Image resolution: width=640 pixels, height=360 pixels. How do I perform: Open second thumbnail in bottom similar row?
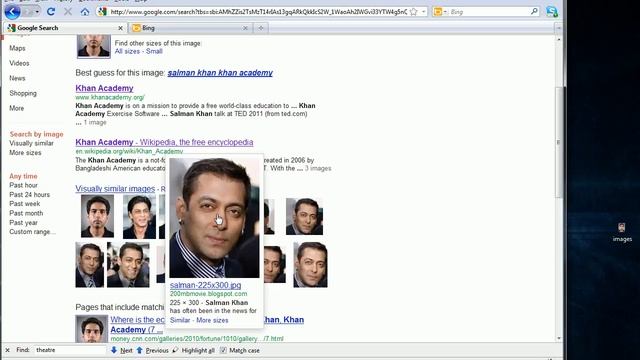click(128, 265)
